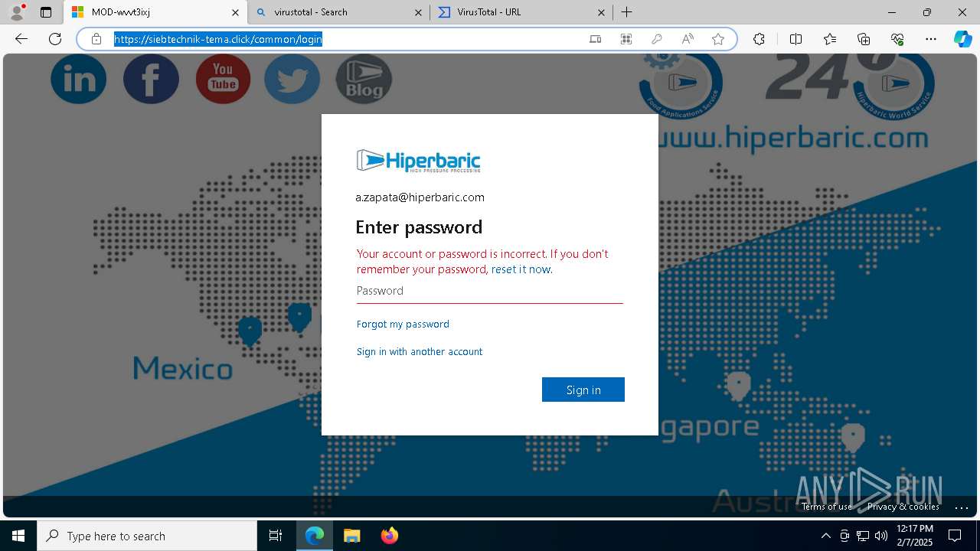Open Microsoft Edge taskbar icon
The width and height of the screenshot is (980, 551).
[x=315, y=536]
